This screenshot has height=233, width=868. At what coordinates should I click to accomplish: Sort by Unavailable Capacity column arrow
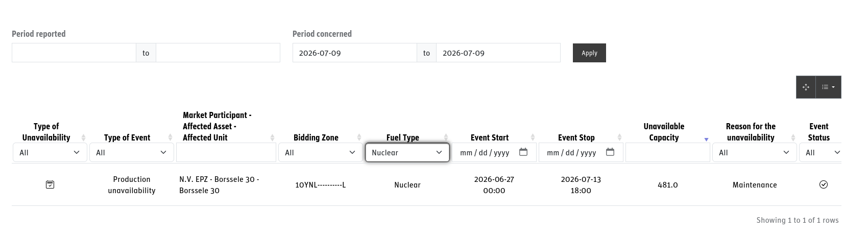[706, 138]
